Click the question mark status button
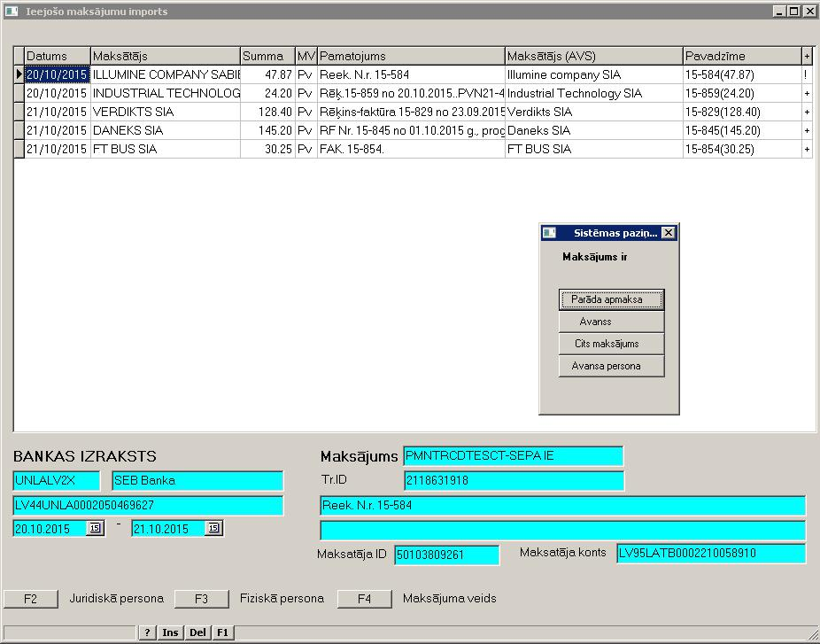This screenshot has height=644, width=820. point(148,632)
